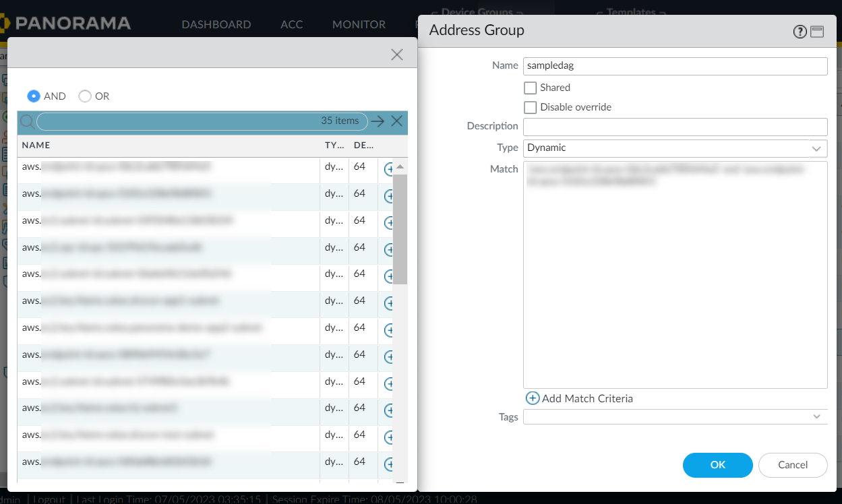This screenshot has width=842, height=504.
Task: Add the second listed aws tag via plus icon
Action: [390, 197]
